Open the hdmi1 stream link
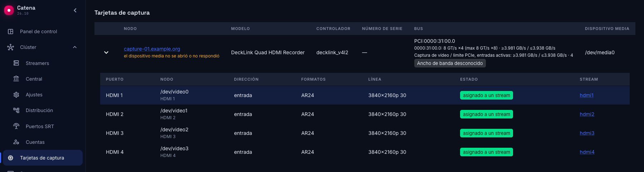This screenshot has width=644, height=172. tap(586, 95)
